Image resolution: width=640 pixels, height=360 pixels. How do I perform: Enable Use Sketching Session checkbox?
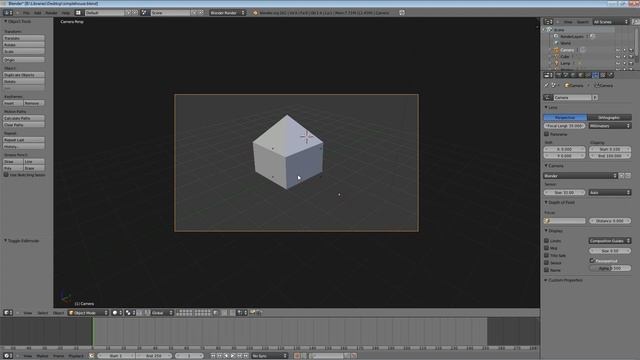point(6,175)
